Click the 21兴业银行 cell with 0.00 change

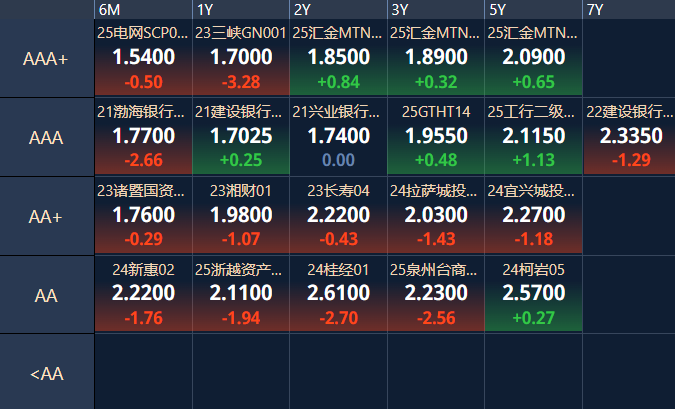tap(338, 137)
